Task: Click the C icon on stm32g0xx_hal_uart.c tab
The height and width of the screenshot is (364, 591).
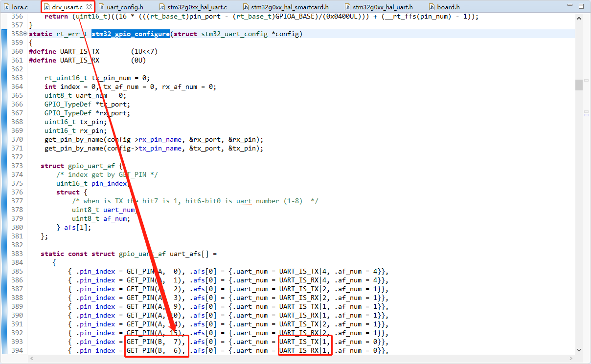Action: 162,7
